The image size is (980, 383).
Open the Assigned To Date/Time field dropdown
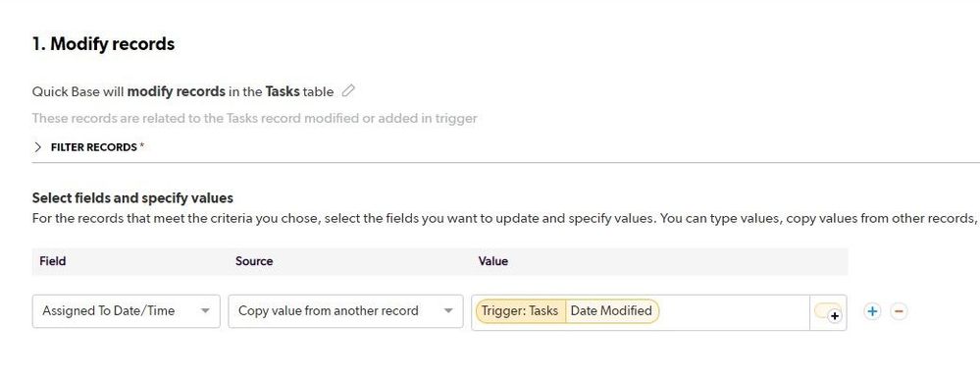[x=126, y=311]
